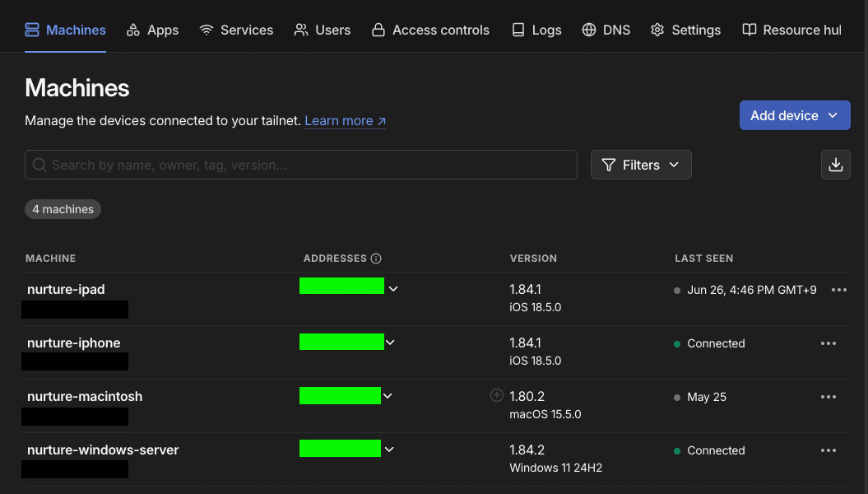Image resolution: width=868 pixels, height=494 pixels.
Task: Open the Learn more link
Action: pos(345,121)
